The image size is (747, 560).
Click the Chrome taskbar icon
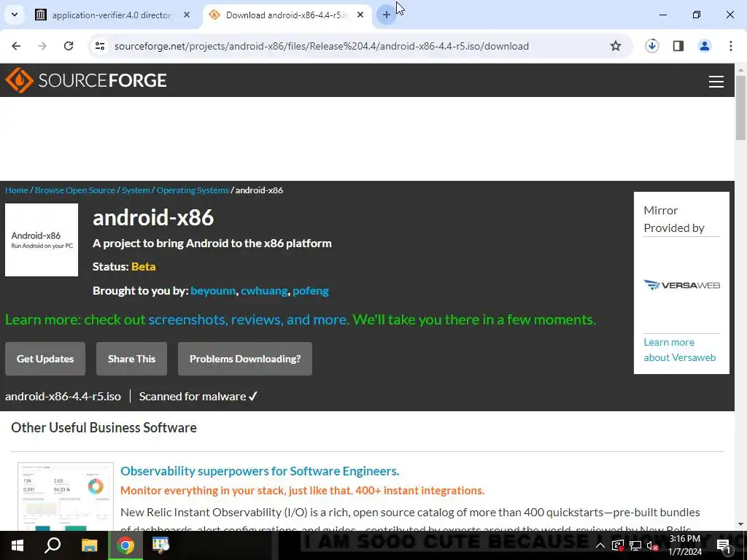click(125, 545)
